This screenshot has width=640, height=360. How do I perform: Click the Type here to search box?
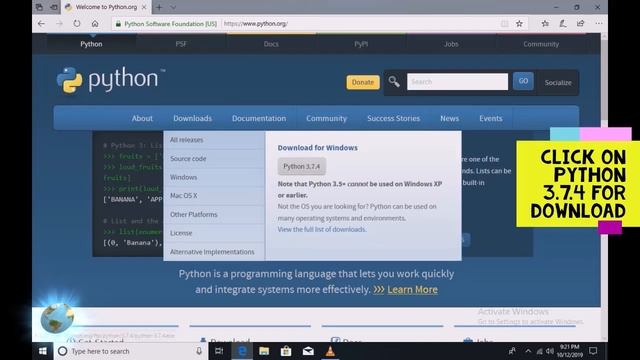click(131, 351)
